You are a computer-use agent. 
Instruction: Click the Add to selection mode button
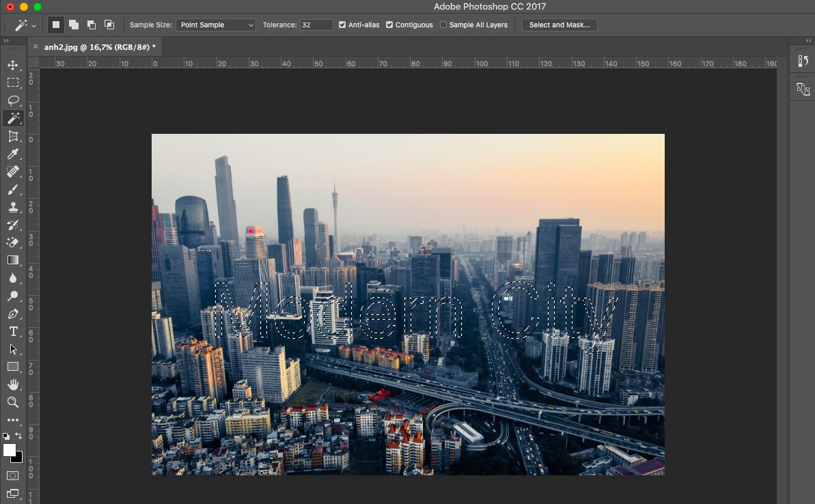[73, 24]
